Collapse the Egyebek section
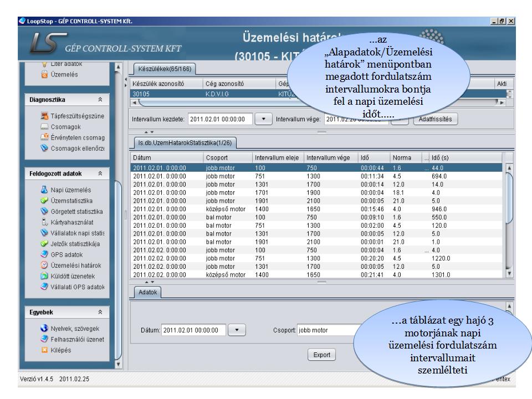This screenshot has height=399, width=532. (100, 313)
